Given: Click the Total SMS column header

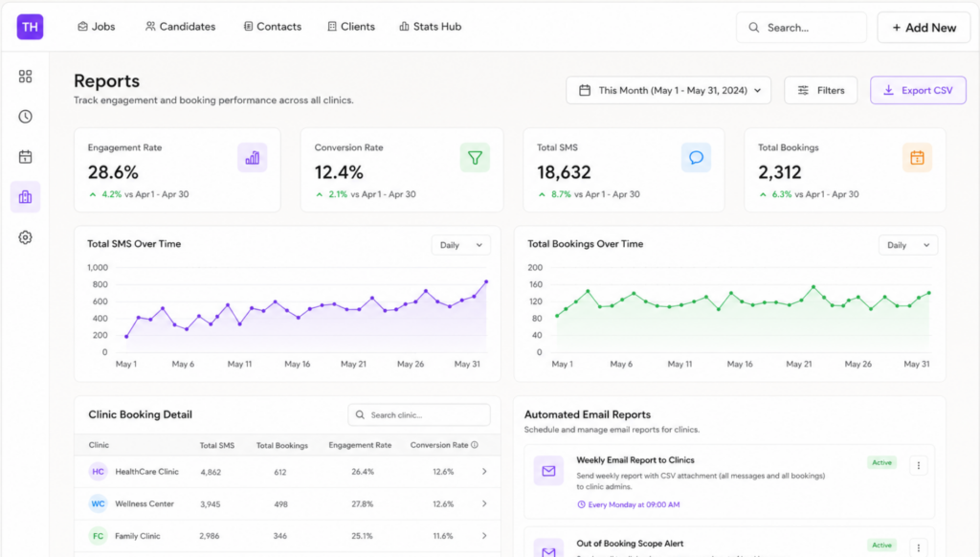Looking at the screenshot, I should coord(217,445).
